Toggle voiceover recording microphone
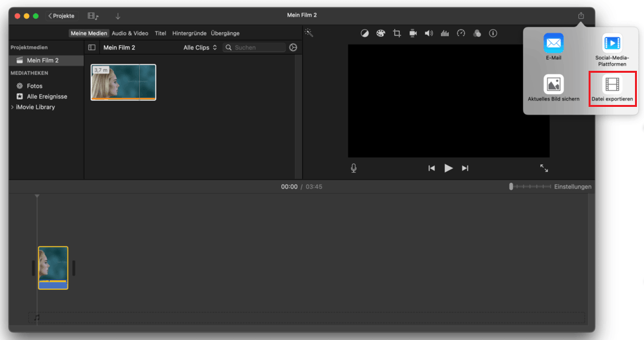The height and width of the screenshot is (340, 644). pos(354,168)
